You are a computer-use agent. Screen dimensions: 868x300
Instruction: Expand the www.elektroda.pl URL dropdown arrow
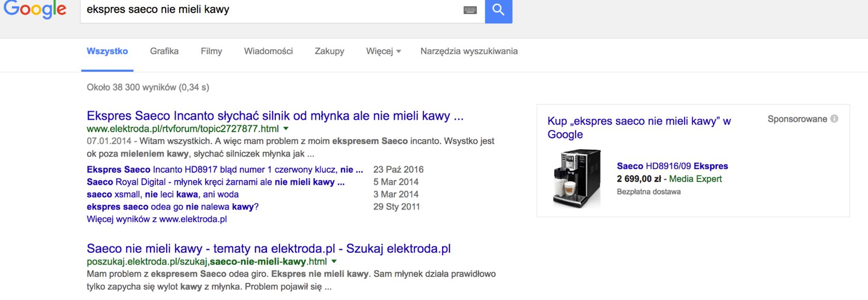286,128
